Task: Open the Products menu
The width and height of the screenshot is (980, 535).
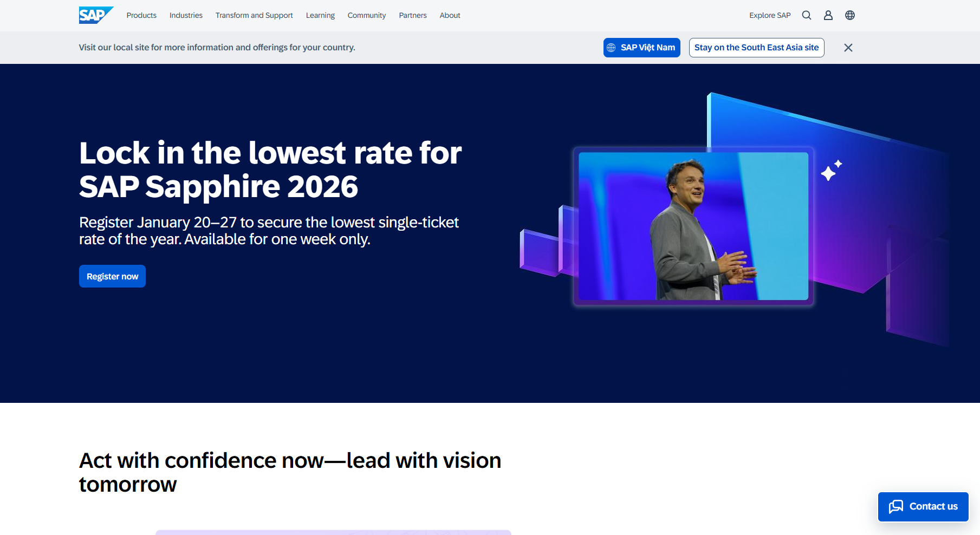Action: [141, 15]
